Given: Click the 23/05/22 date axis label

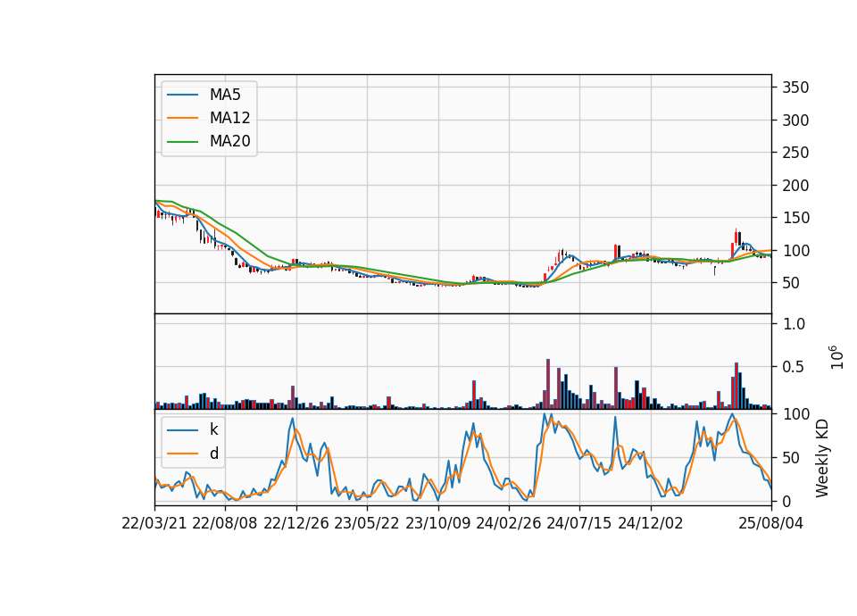Looking at the screenshot, I should (367, 523).
